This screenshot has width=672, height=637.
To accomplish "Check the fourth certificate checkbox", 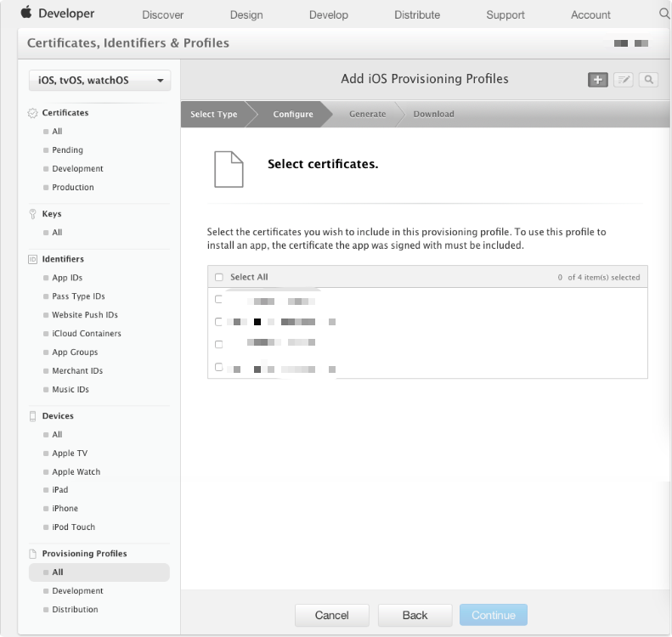I will pyautogui.click(x=218, y=367).
